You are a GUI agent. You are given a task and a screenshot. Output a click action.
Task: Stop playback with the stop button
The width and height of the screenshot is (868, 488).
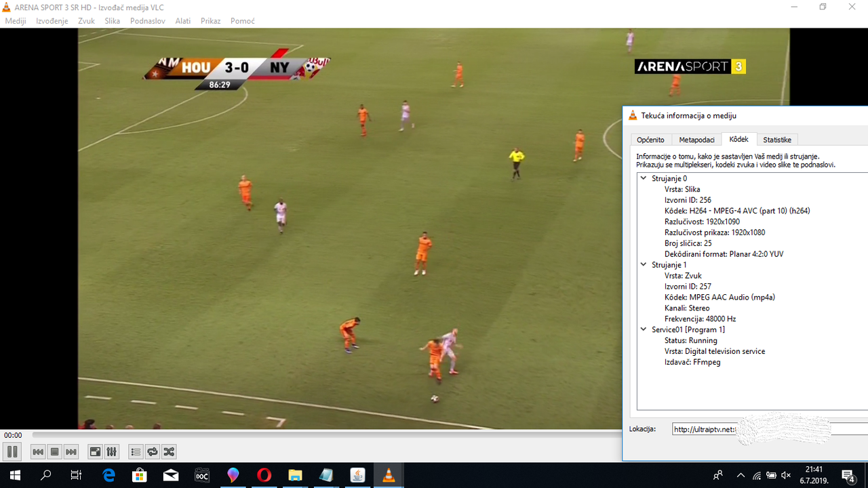click(55, 452)
